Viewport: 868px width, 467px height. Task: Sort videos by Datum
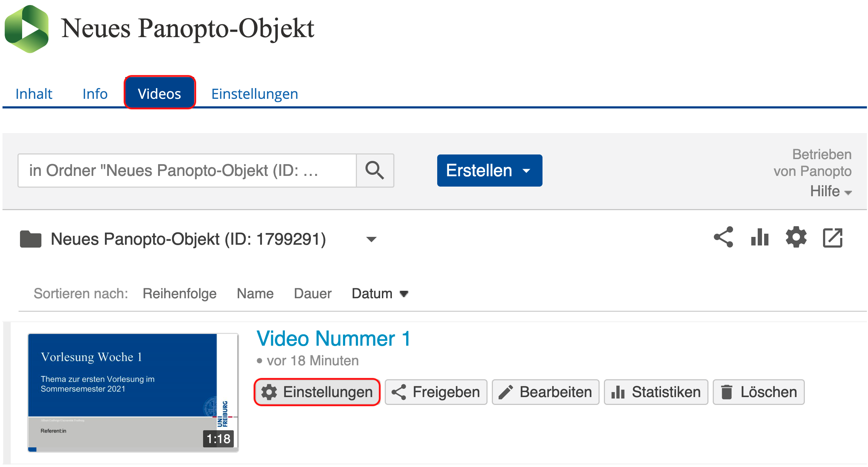click(x=380, y=294)
